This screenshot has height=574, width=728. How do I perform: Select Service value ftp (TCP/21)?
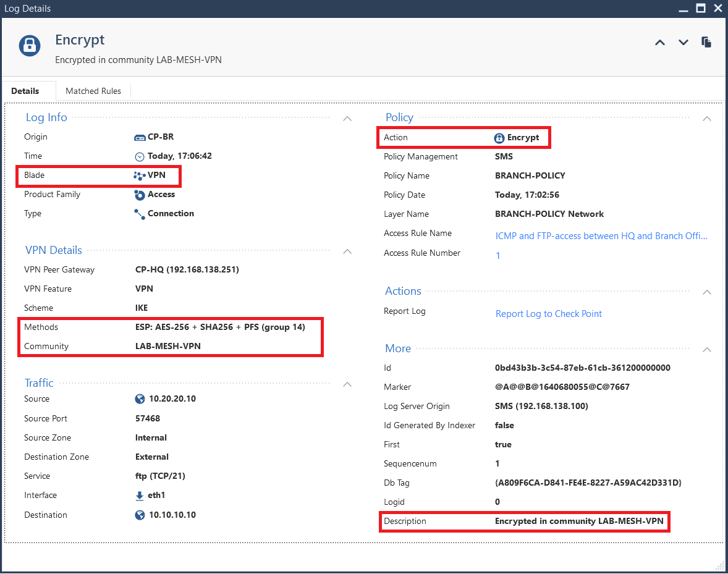pos(160,476)
